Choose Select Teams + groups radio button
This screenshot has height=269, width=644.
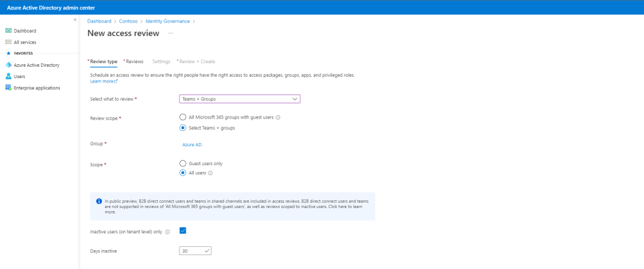pyautogui.click(x=183, y=128)
